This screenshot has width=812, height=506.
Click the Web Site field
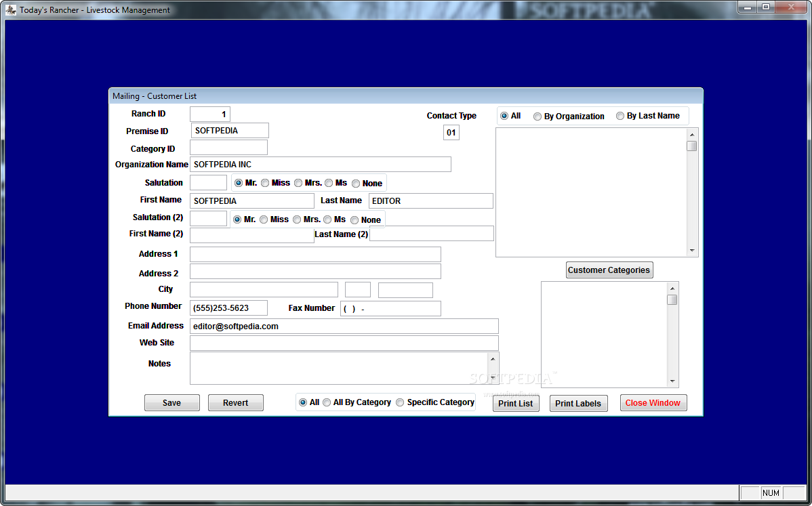point(344,343)
